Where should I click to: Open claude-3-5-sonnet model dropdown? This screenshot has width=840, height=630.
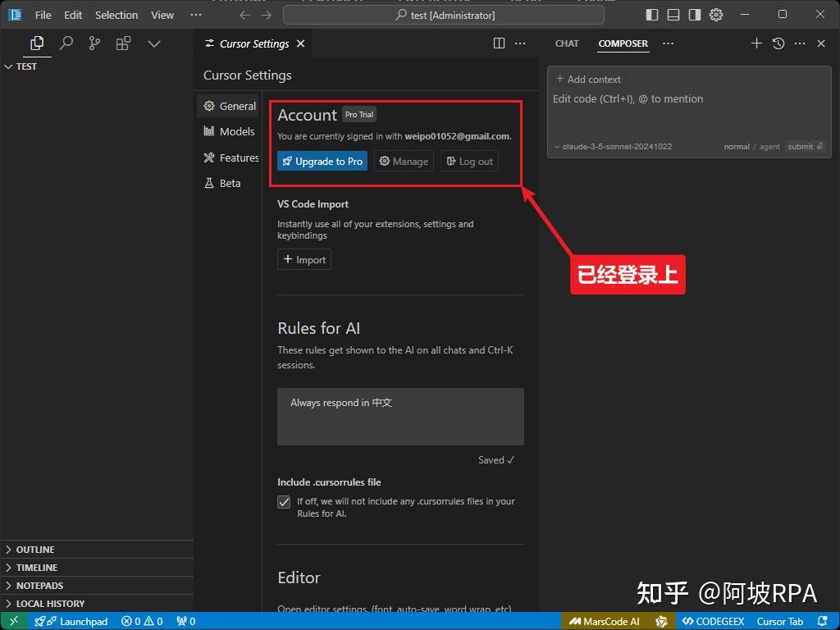click(x=613, y=147)
